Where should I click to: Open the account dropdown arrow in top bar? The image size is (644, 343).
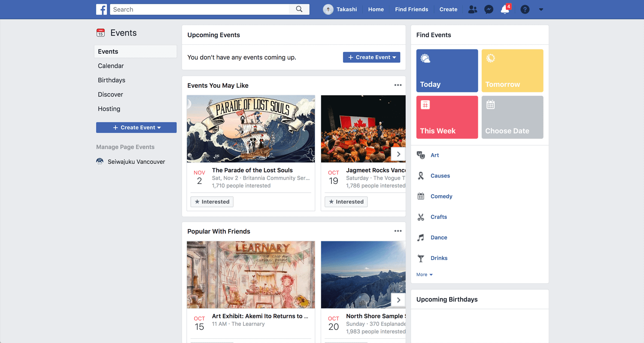click(541, 9)
